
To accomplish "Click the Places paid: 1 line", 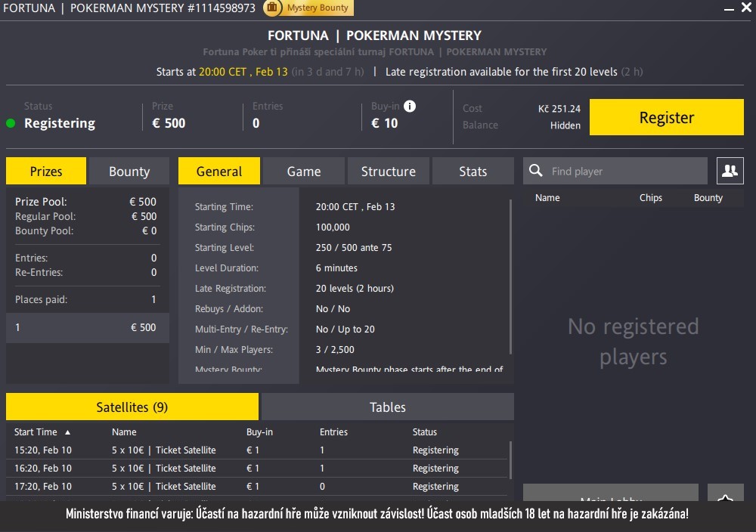I will click(85, 299).
